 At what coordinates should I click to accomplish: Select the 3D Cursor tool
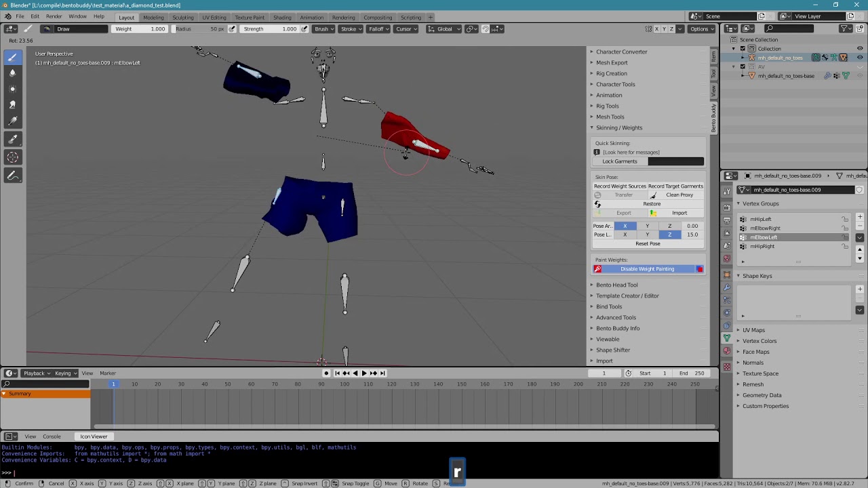(12, 157)
